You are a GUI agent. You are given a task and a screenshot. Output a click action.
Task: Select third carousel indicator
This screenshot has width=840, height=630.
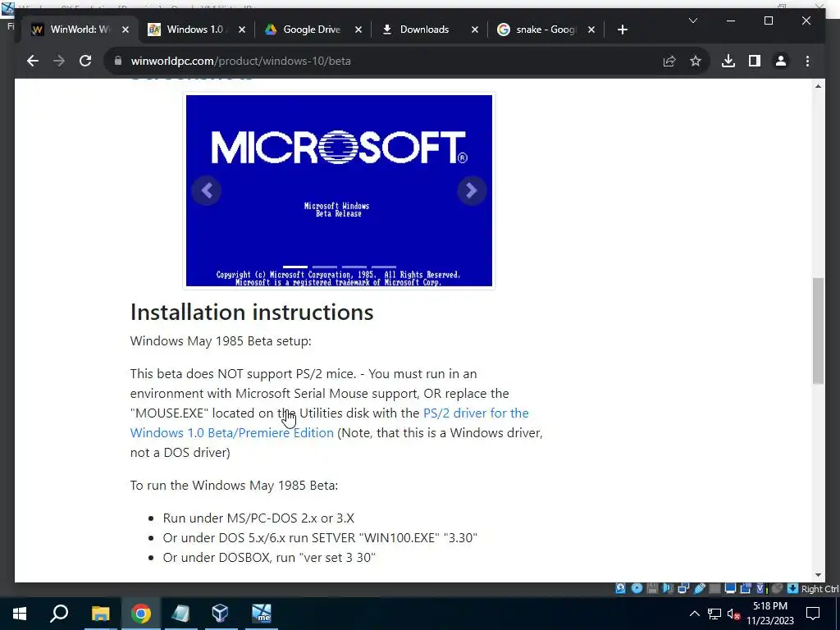[x=354, y=267]
